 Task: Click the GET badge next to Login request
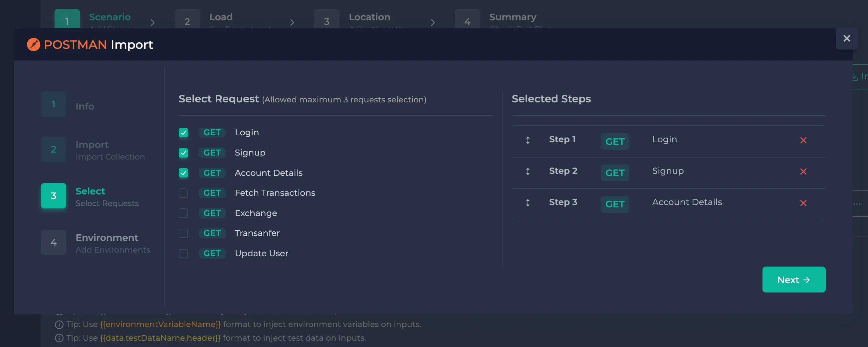pos(212,133)
